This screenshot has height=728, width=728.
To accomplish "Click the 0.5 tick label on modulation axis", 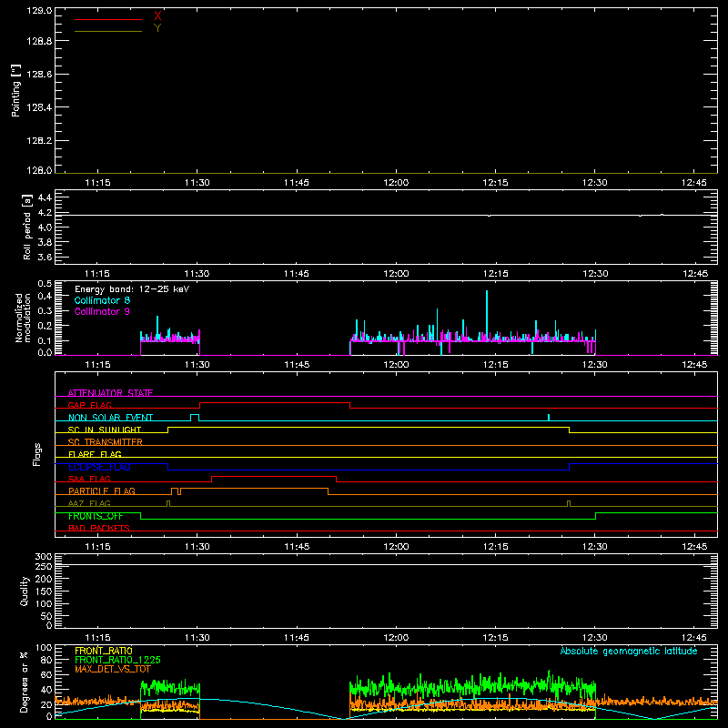I will click(x=45, y=283).
